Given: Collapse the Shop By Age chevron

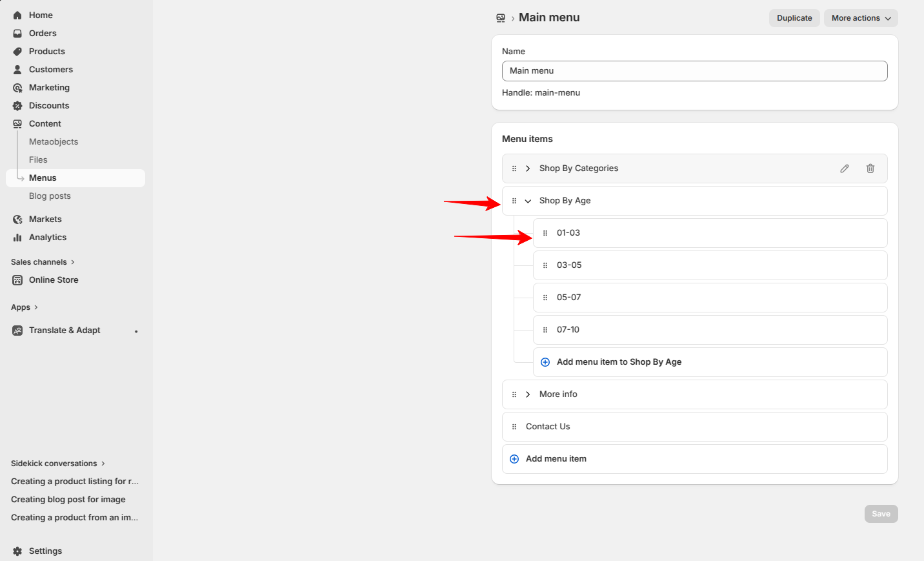Looking at the screenshot, I should 528,201.
